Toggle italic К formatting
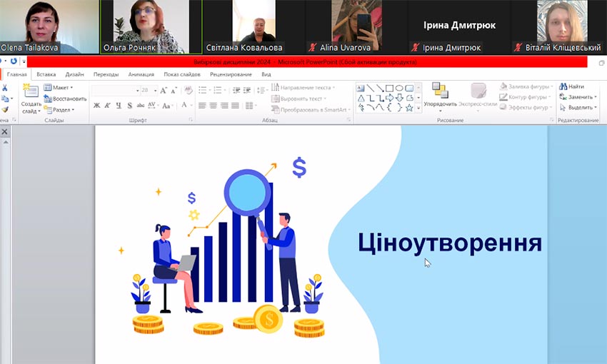Screen dimensions: 607x364 coord(108,105)
